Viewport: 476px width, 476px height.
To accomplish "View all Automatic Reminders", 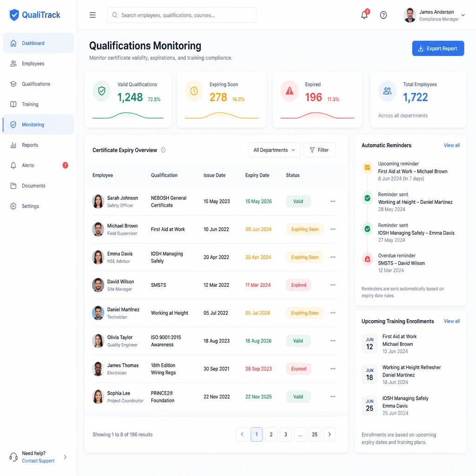I will click(452, 145).
